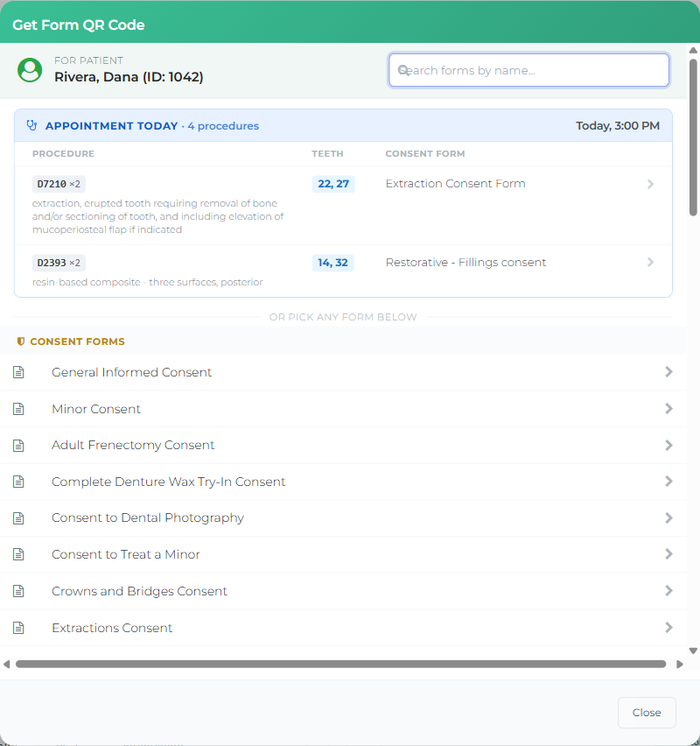The height and width of the screenshot is (746, 700).
Task: Choose Consent to Treat a Minor form
Action: click(343, 554)
